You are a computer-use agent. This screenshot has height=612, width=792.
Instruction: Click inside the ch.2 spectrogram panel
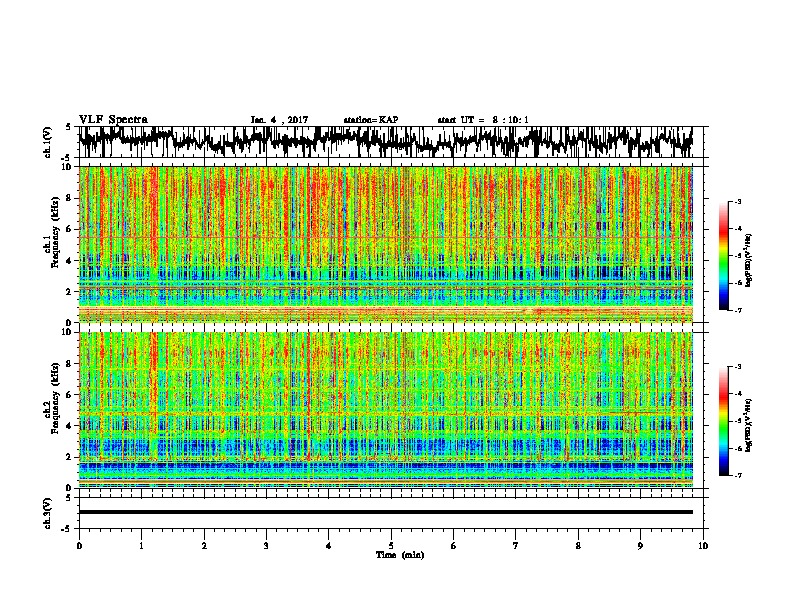click(385, 410)
